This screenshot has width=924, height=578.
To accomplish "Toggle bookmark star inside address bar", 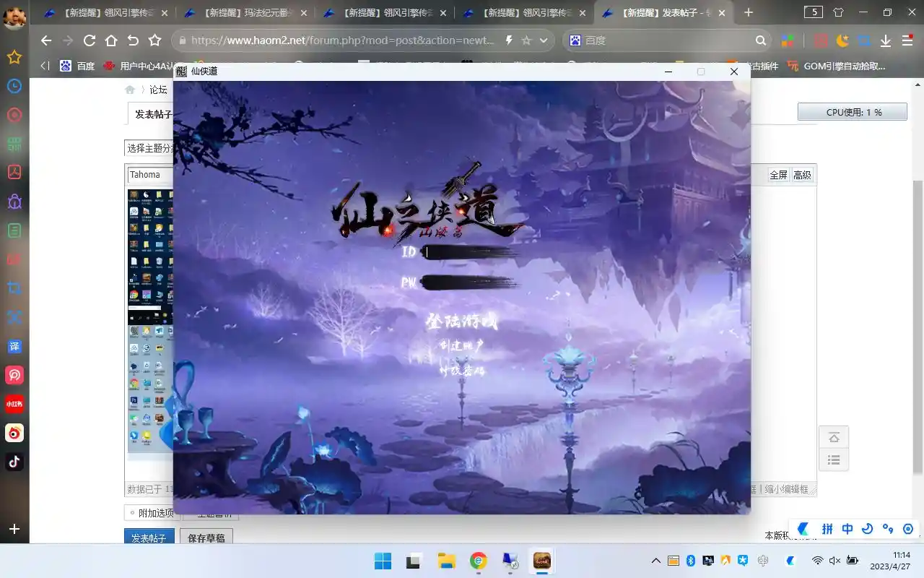I will pyautogui.click(x=527, y=40).
